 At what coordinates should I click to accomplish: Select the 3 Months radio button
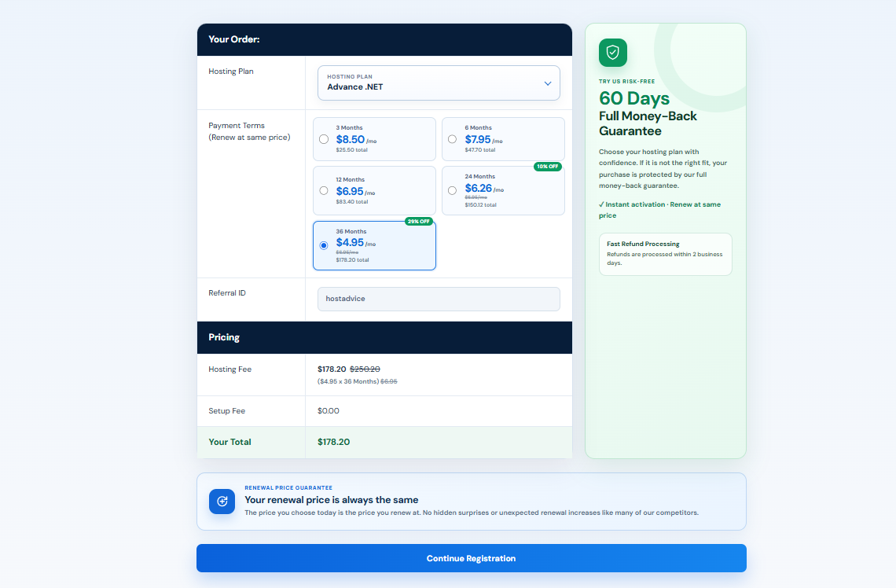tap(324, 139)
